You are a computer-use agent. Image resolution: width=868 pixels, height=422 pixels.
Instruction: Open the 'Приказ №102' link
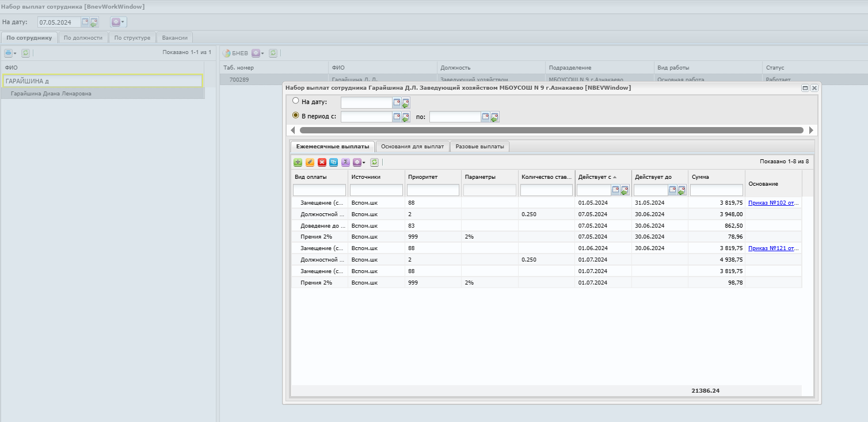(x=772, y=202)
